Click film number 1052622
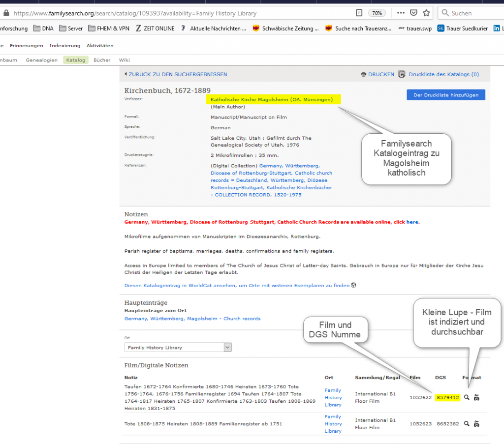504x444 pixels. [420, 397]
